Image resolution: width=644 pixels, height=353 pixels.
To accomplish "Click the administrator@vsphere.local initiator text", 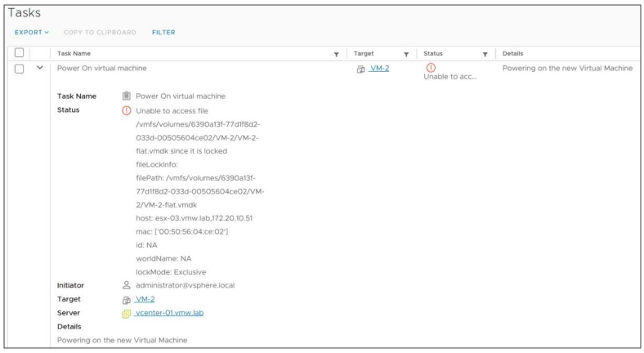I will [186, 285].
